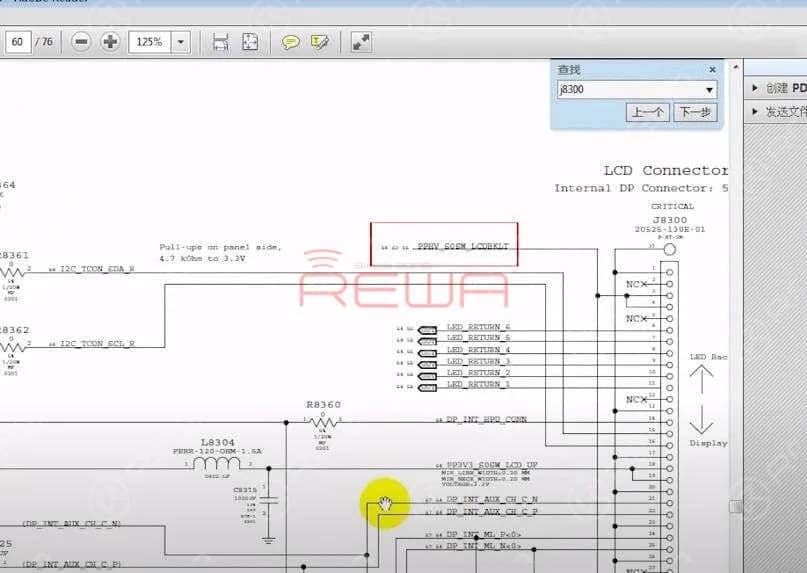Click the DP_INT_ML_P<0> net label

(484, 534)
